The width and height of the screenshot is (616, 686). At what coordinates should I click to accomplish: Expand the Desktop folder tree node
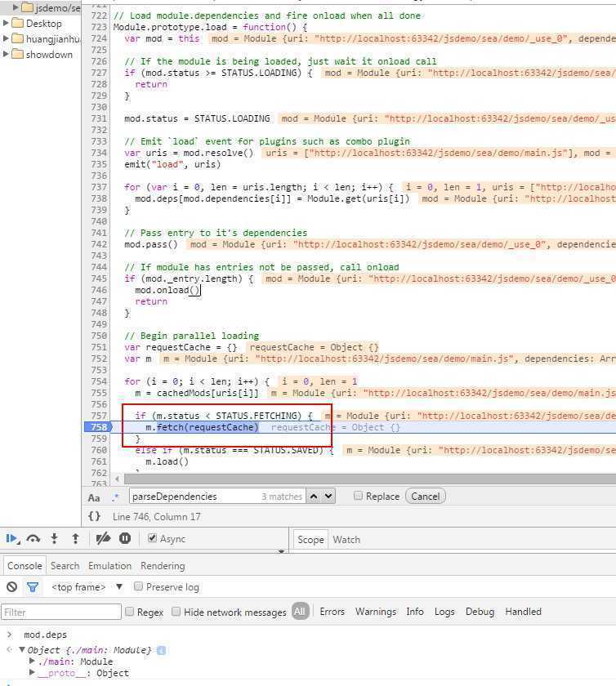click(x=6, y=23)
